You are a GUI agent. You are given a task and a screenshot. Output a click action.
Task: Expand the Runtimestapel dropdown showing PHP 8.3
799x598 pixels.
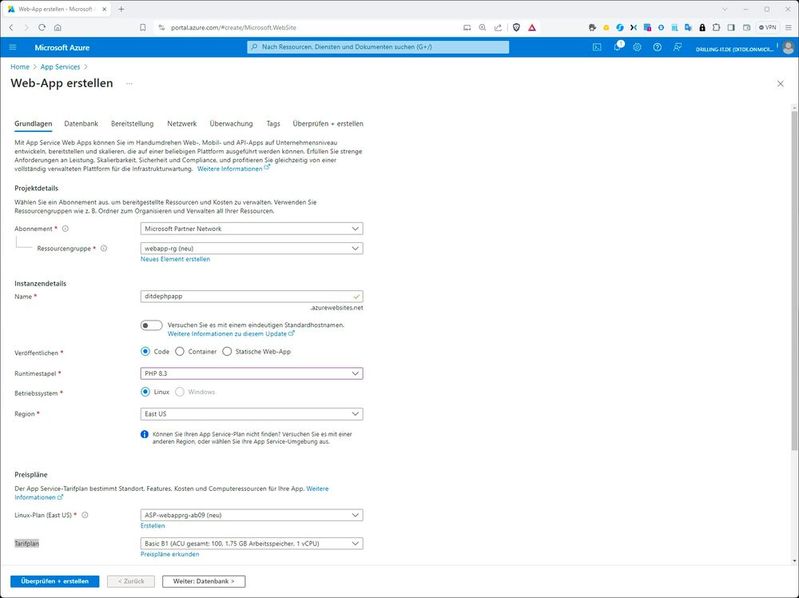click(252, 373)
